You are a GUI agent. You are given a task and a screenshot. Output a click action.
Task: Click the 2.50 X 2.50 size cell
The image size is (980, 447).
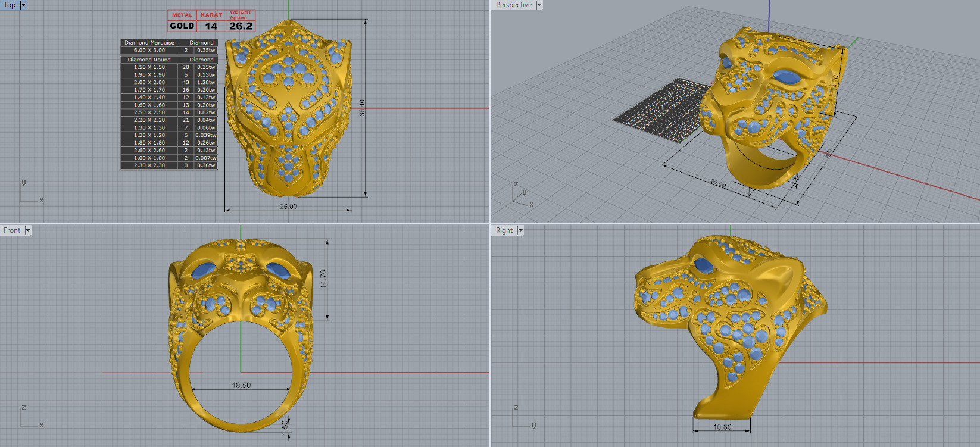[149, 112]
